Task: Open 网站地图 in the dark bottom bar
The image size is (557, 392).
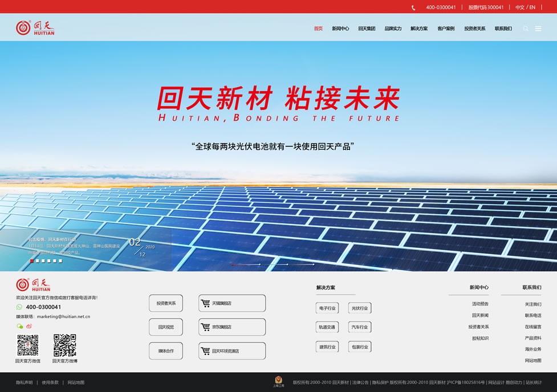Action: 76,382
